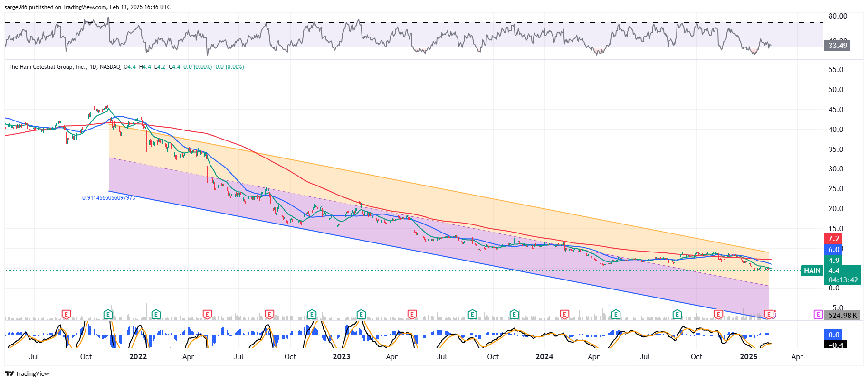The image size is (868, 382).
Task: Click the 2023 label on the time axis
Action: pyautogui.click(x=341, y=357)
